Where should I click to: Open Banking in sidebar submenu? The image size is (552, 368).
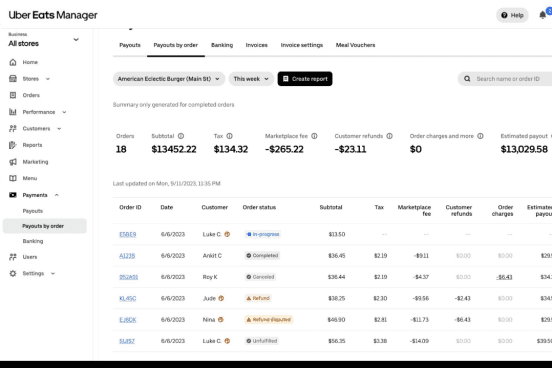(33, 241)
